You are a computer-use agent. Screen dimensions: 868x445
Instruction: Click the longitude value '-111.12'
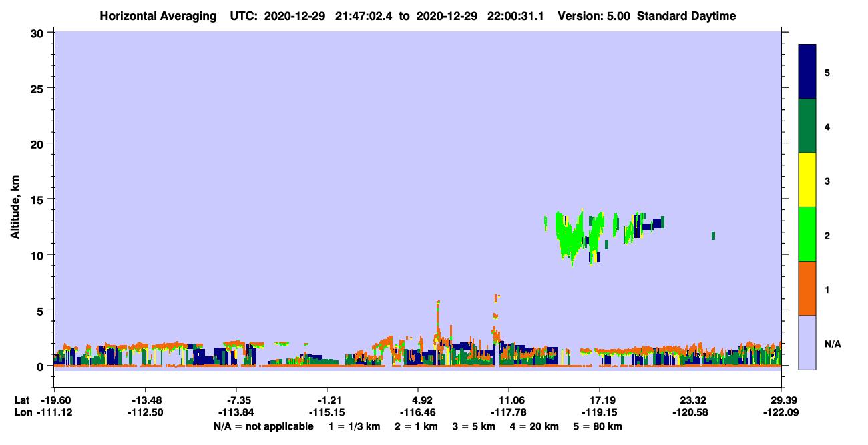54,412
